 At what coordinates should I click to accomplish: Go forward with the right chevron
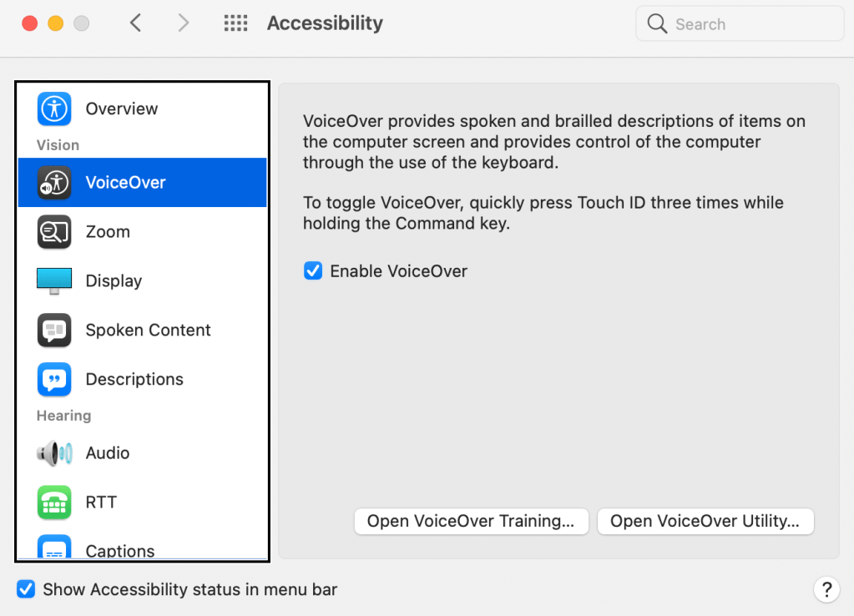184,23
